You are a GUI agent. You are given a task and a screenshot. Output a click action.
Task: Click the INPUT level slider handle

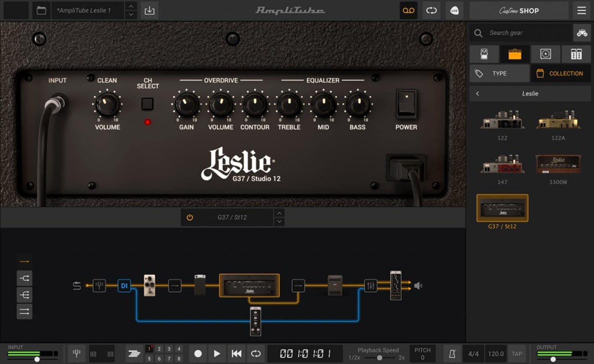(x=37, y=359)
